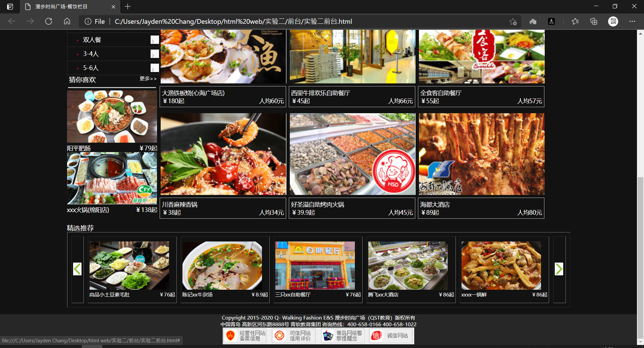Viewport: 644px width, 348px height.
Task: Click the black square extension icon
Action: pos(551,21)
